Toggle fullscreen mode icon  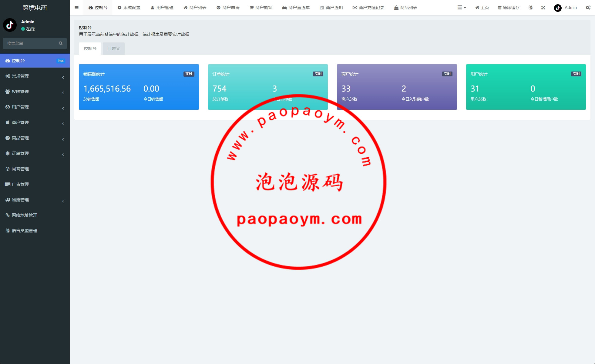pos(543,8)
